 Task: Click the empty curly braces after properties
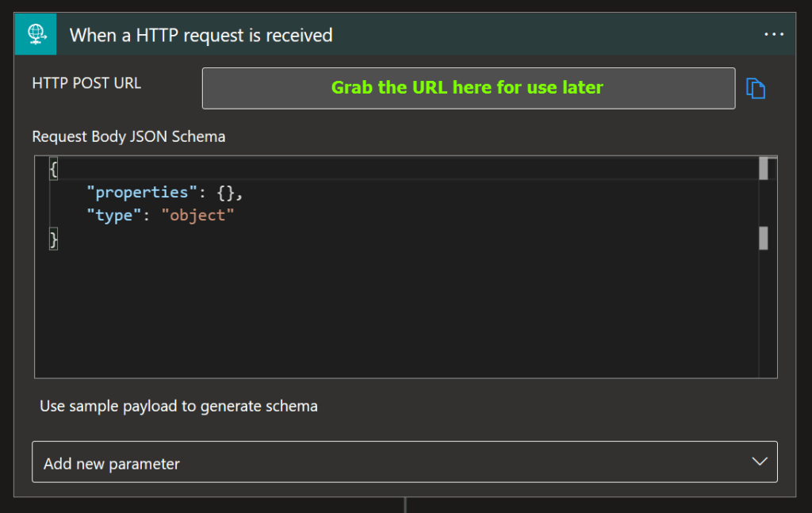(226, 192)
